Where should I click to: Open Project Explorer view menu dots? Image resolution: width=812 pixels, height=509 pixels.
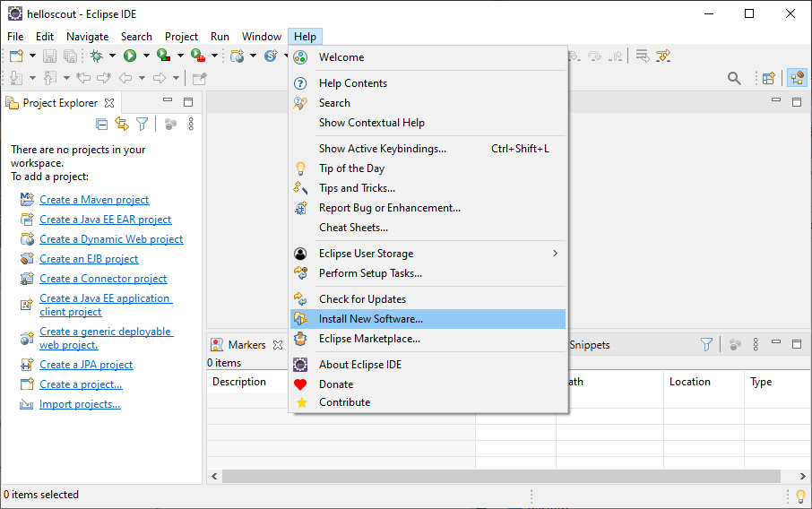(x=191, y=124)
